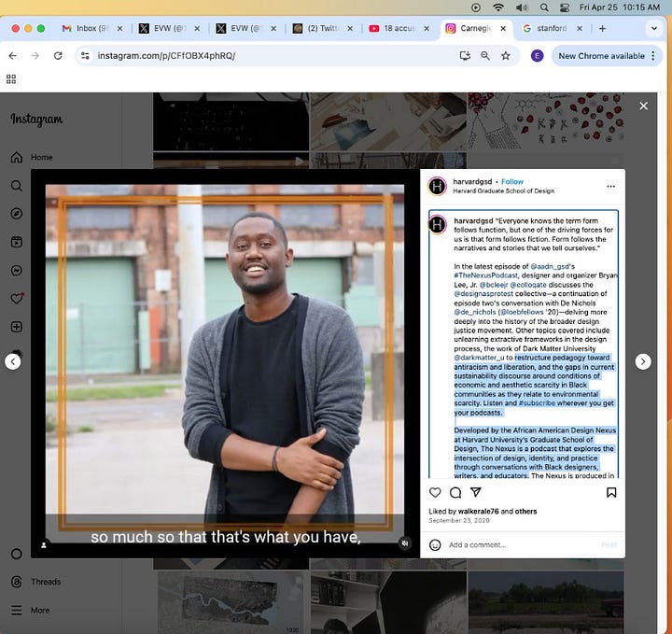Screen dimensions: 672x634
Task: Bookmark this page with star icon
Action: (506, 56)
